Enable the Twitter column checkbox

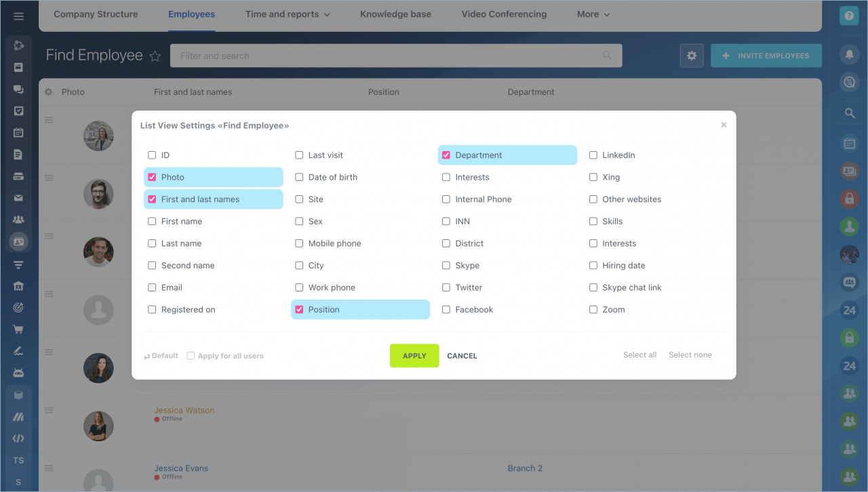click(x=446, y=287)
